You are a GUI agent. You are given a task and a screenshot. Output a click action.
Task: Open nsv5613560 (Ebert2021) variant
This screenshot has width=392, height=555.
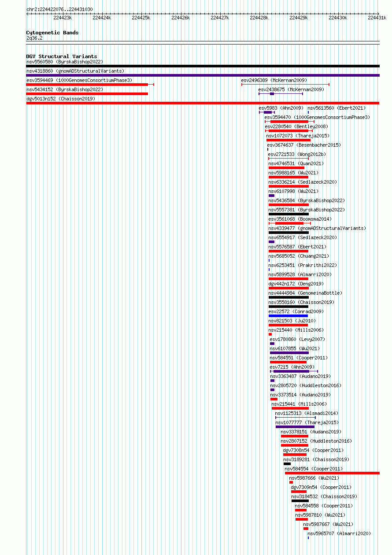[x=337, y=108]
